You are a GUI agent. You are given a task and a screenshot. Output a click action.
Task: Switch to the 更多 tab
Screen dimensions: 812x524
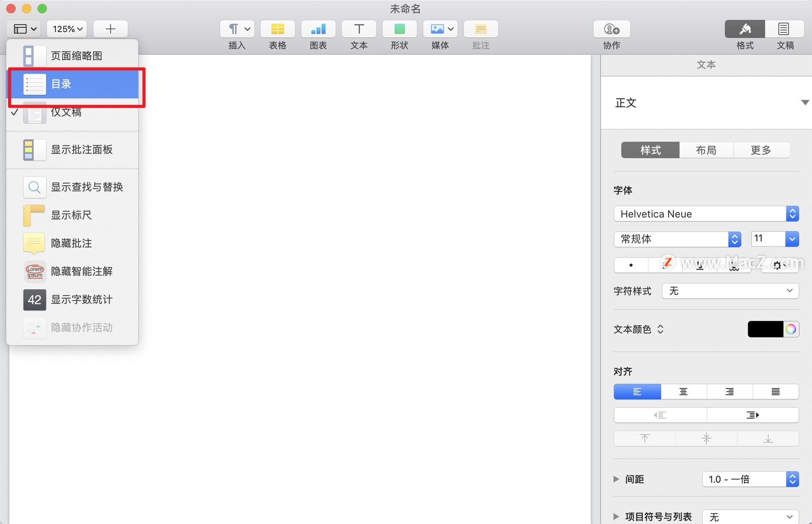761,150
